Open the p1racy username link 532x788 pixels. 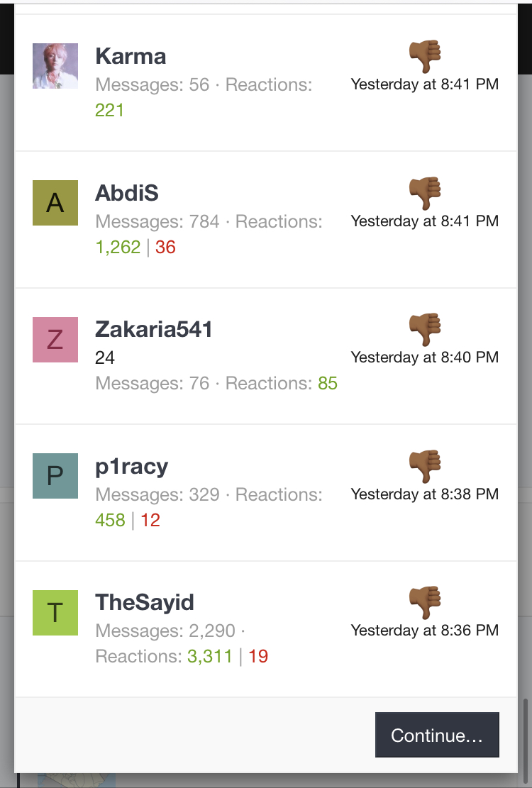pos(132,467)
